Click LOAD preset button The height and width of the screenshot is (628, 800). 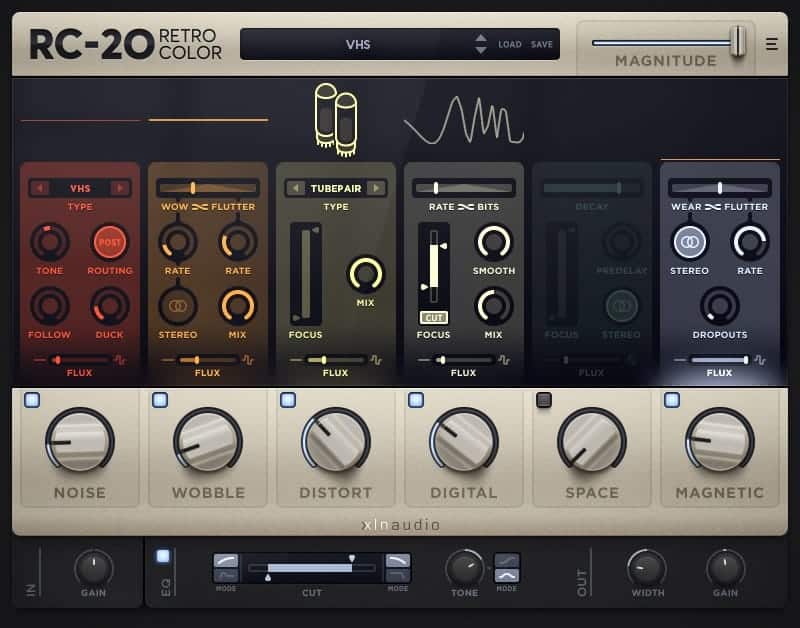click(510, 44)
